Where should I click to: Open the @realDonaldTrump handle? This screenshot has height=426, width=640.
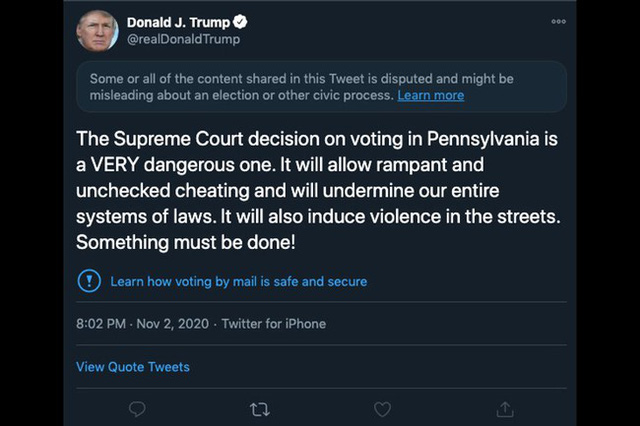point(183,39)
